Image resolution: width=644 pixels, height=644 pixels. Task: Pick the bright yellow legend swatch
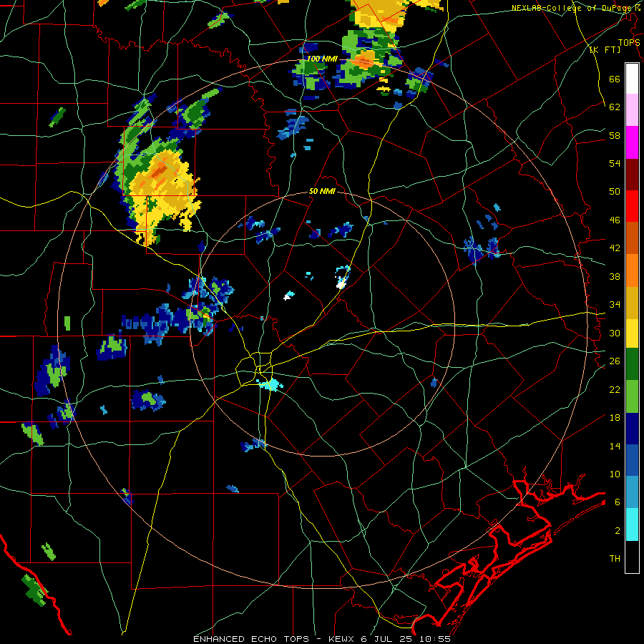point(632,333)
